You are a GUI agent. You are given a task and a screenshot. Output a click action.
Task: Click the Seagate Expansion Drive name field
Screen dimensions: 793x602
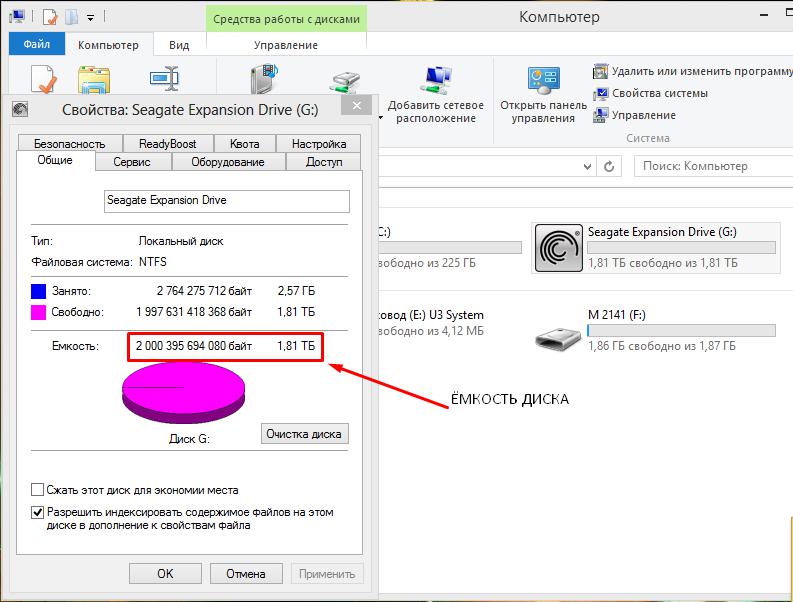click(227, 201)
